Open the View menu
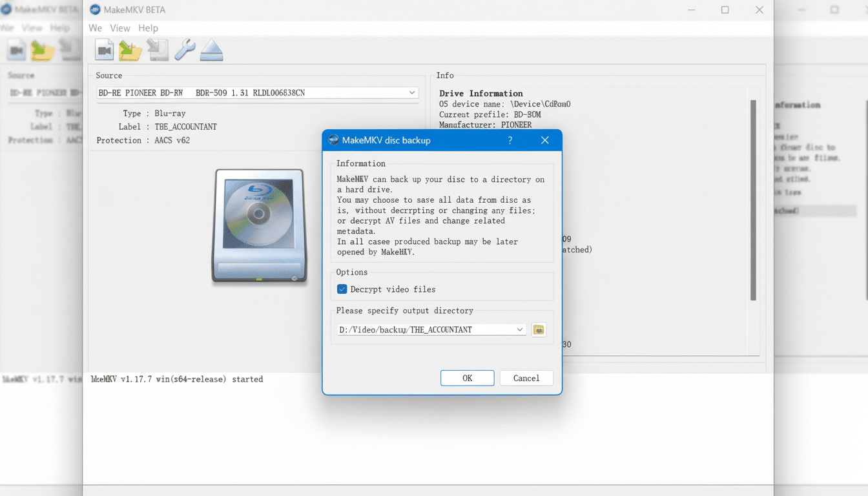868x496 pixels. tap(120, 28)
